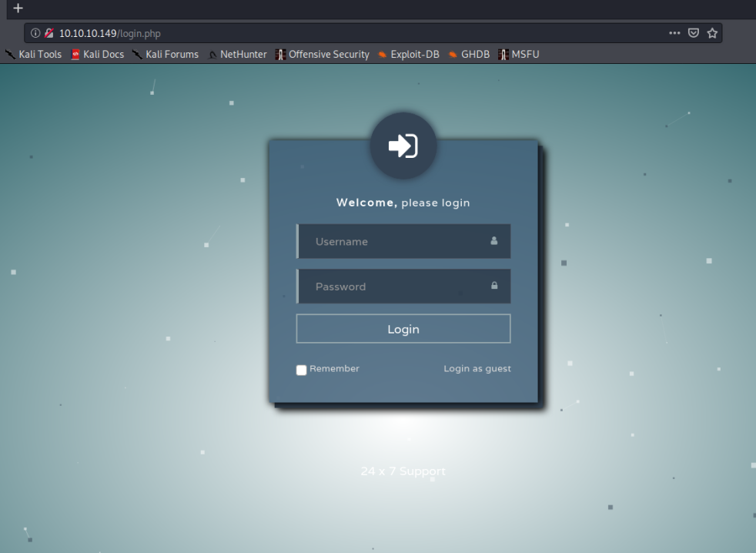Focus the Password input field

click(396, 287)
